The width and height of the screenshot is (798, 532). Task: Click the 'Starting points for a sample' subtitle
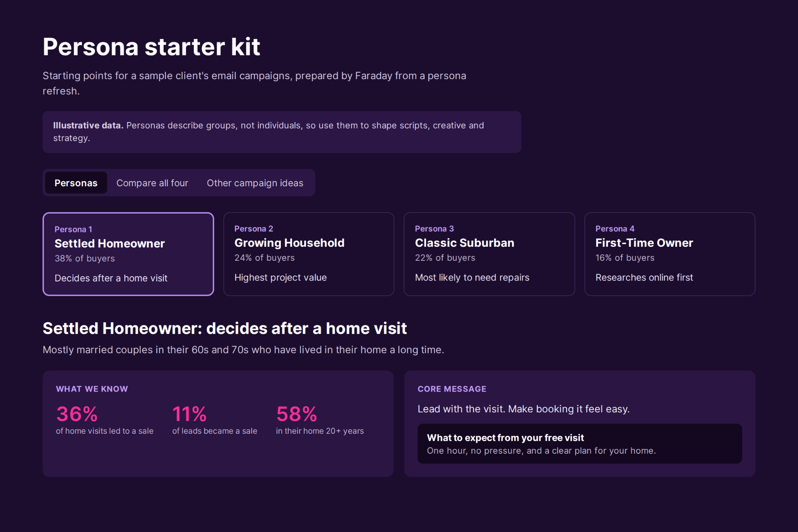[x=254, y=83]
